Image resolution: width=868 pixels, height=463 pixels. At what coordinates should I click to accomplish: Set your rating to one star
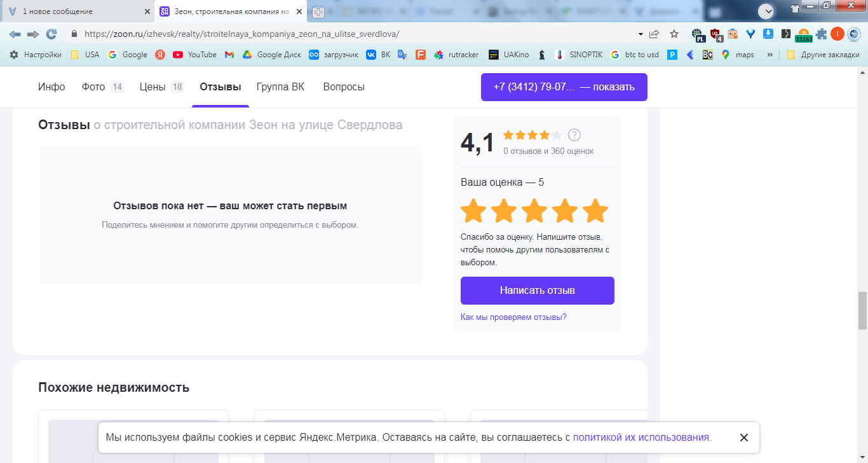coord(473,211)
